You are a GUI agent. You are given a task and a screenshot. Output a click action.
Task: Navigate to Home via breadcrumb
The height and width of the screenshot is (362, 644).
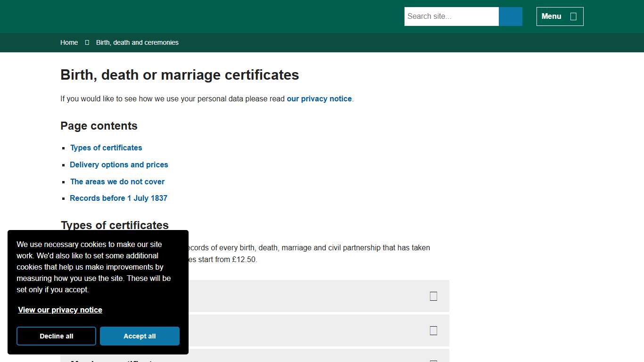click(x=69, y=42)
